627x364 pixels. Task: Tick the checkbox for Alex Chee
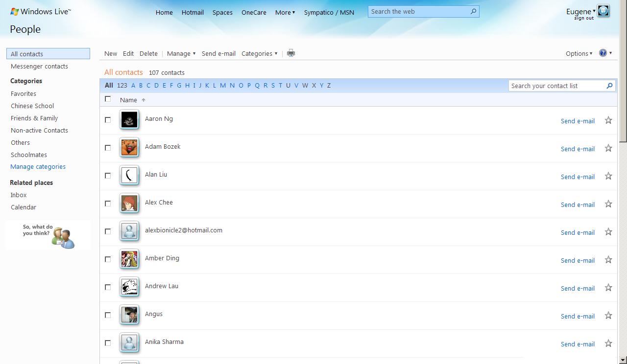(x=108, y=204)
